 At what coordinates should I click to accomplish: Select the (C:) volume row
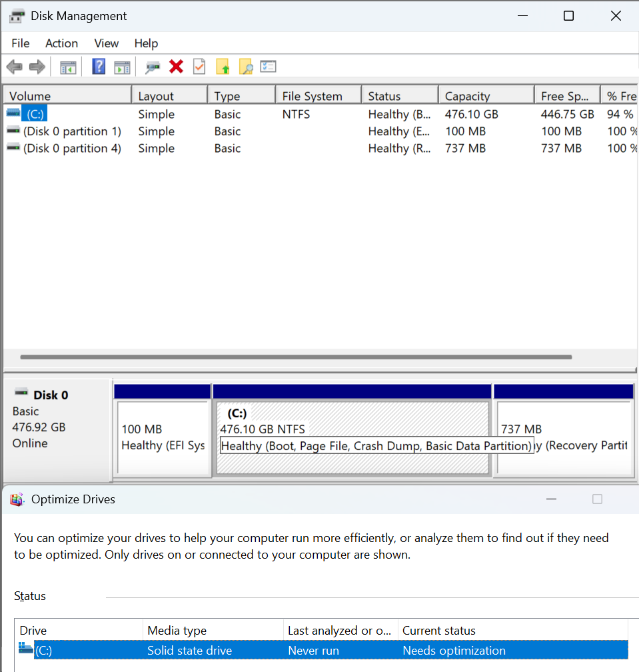click(x=320, y=114)
